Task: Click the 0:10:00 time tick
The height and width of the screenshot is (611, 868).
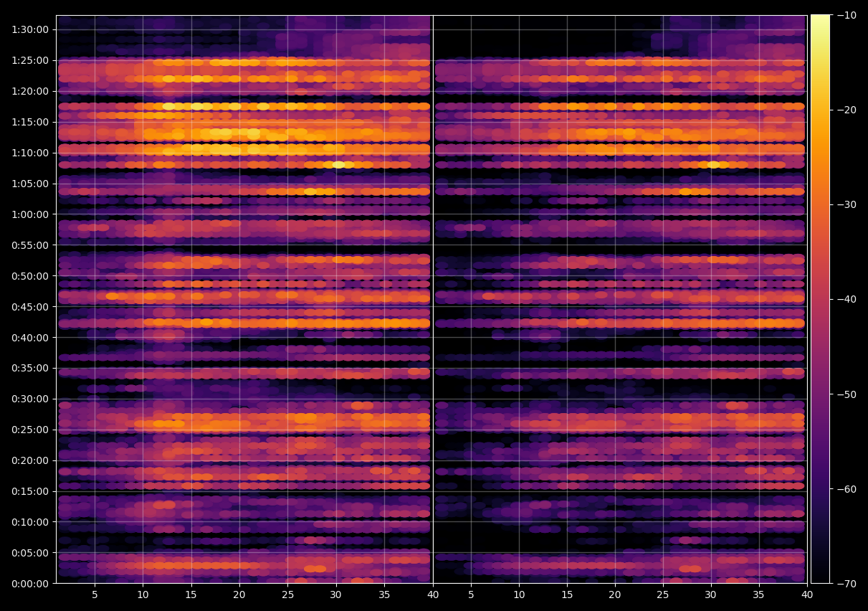Action: [x=30, y=522]
